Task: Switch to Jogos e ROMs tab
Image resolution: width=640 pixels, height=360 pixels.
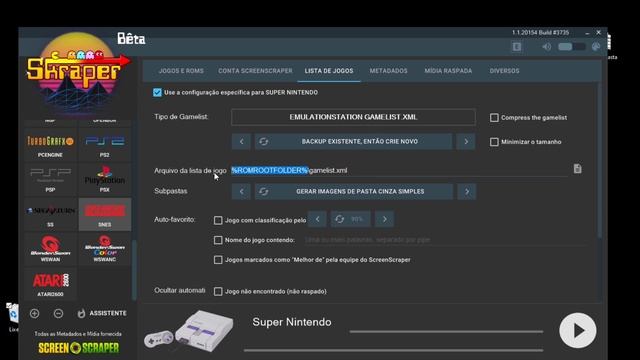Action: click(x=181, y=71)
